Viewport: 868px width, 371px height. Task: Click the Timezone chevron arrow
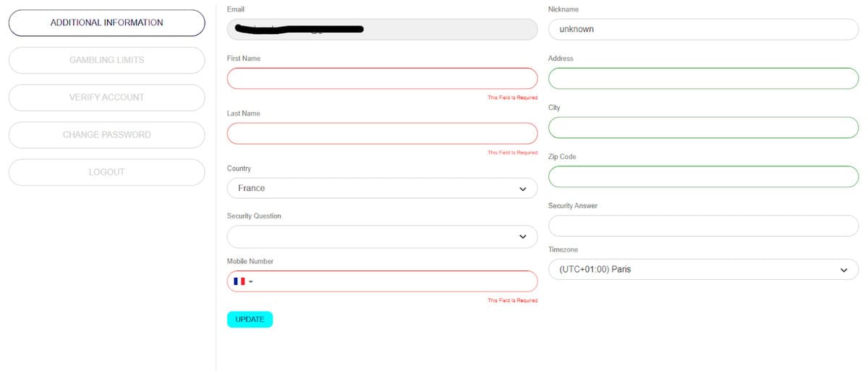click(x=843, y=270)
